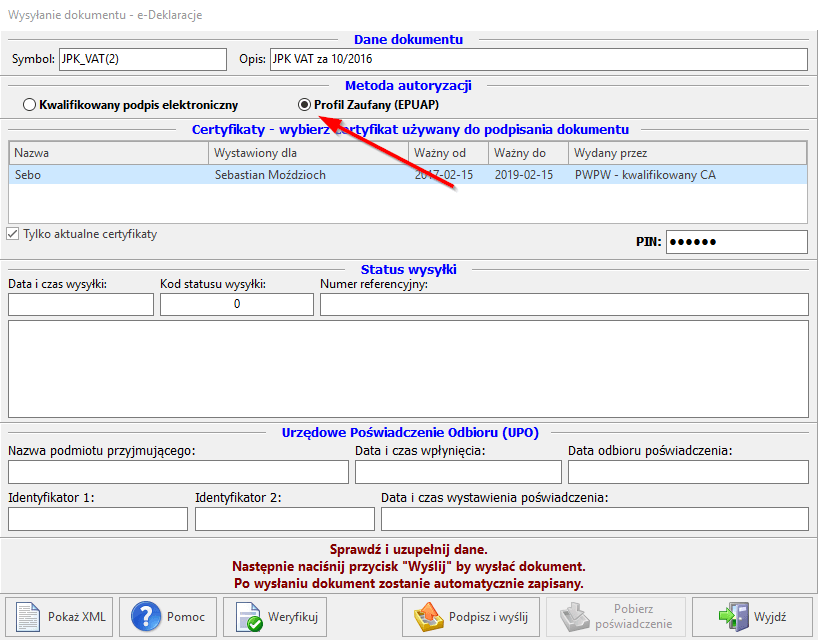Choose Profil Zaufany (EPUAP) radio button
818x640 pixels.
(304, 105)
